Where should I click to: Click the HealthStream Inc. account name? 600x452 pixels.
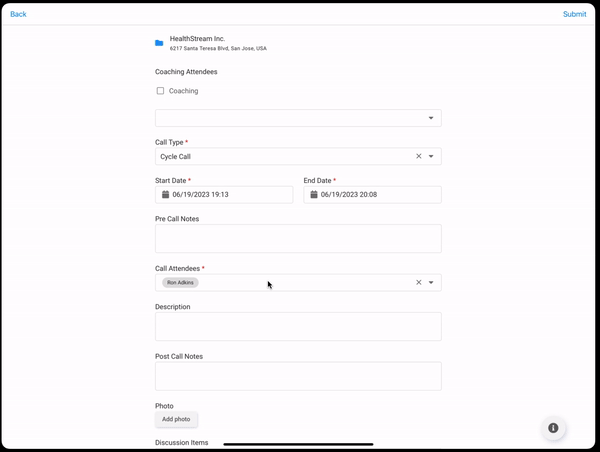pos(197,38)
